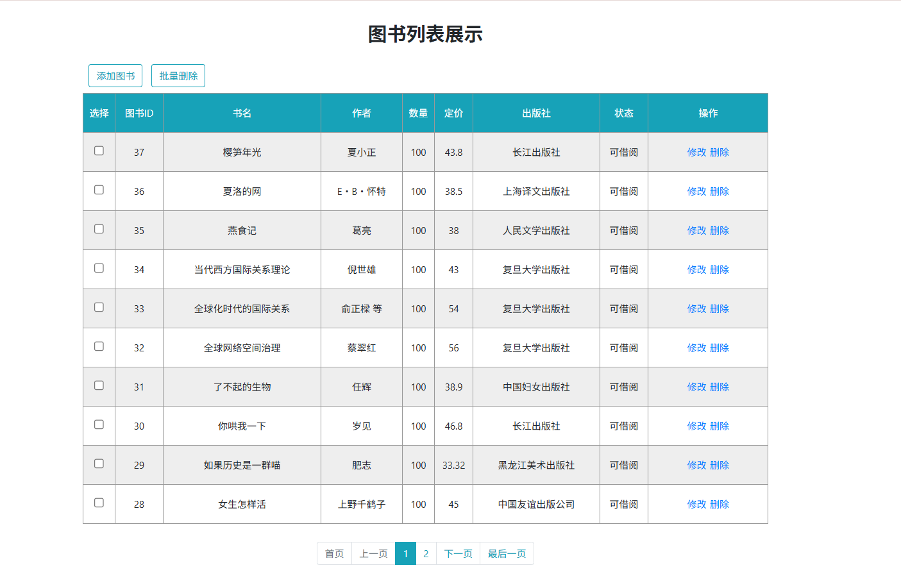
Task: Delete book ID 36 via 删除
Action: 720,191
